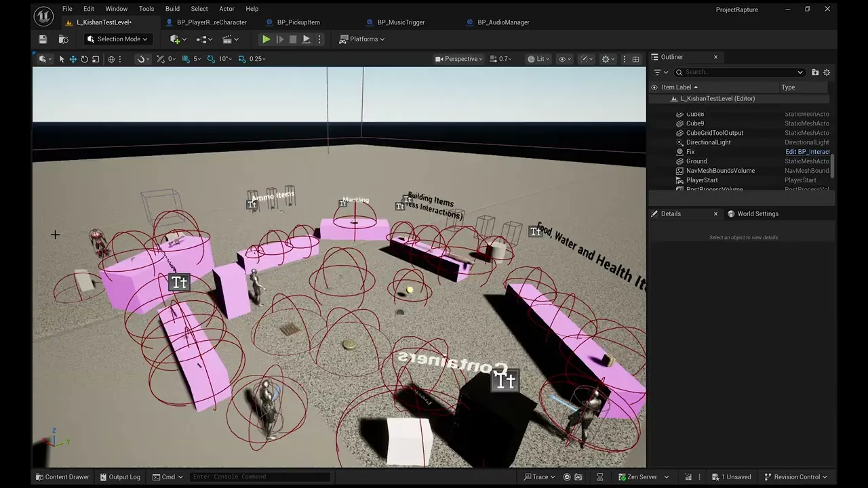This screenshot has width=868, height=488.
Task: Open rotation snap value 10° dropdown
Action: coord(226,59)
